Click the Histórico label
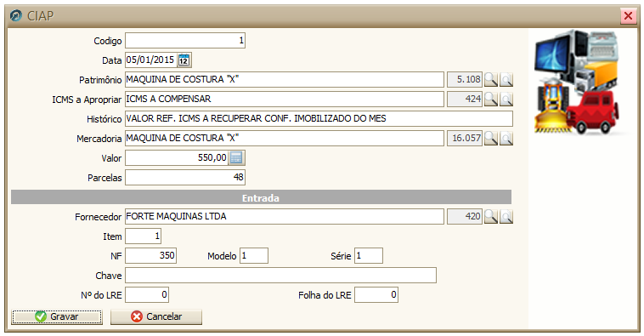644x336 pixels. coord(104,119)
